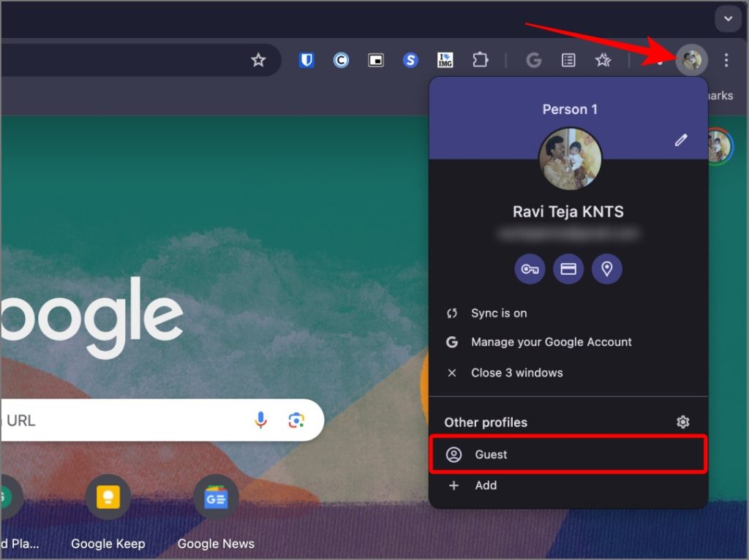Click the Other profiles heading
This screenshot has height=560, width=749.
tap(486, 423)
